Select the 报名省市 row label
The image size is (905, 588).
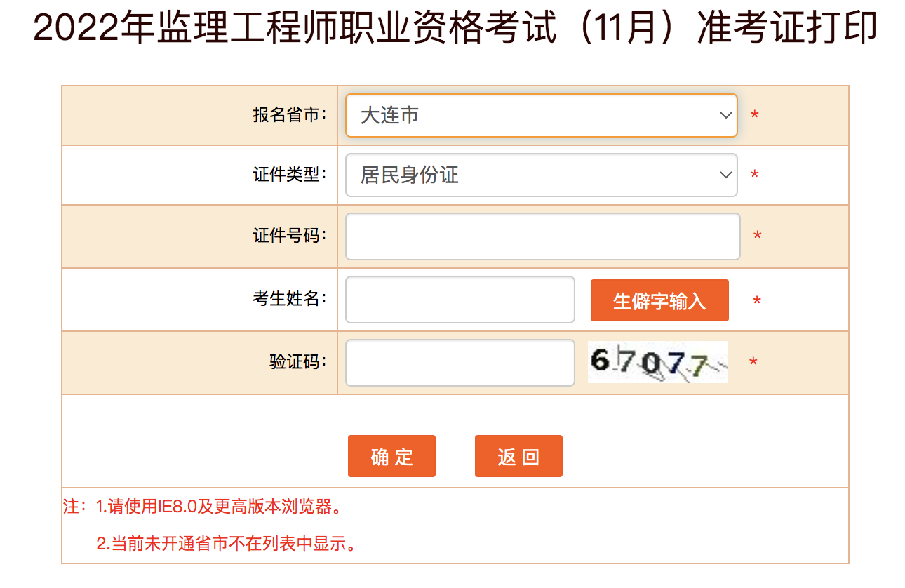[x=291, y=115]
